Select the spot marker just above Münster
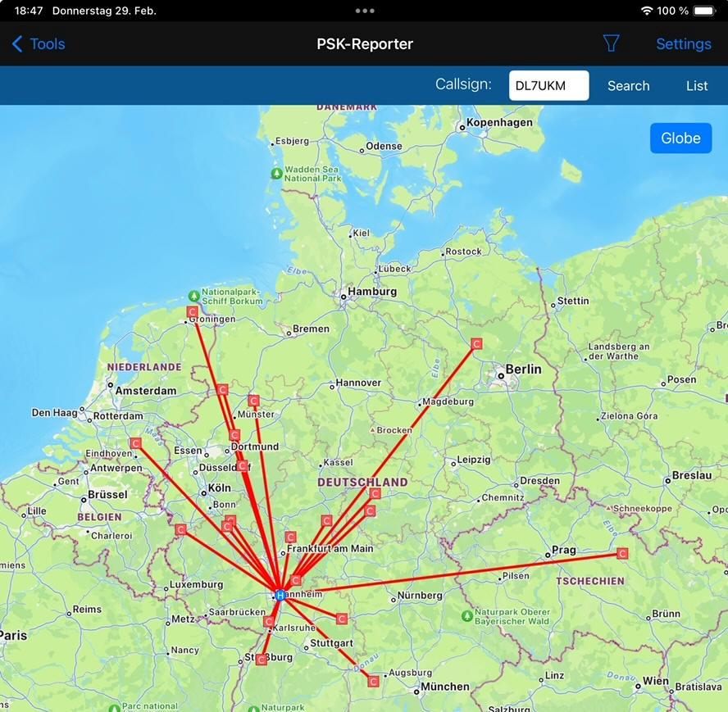Image resolution: width=728 pixels, height=712 pixels. (253, 400)
